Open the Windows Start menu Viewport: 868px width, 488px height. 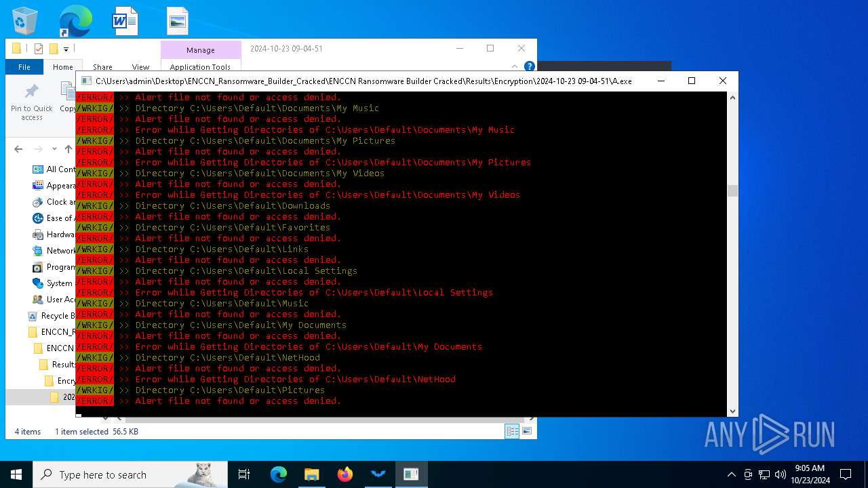(16, 474)
